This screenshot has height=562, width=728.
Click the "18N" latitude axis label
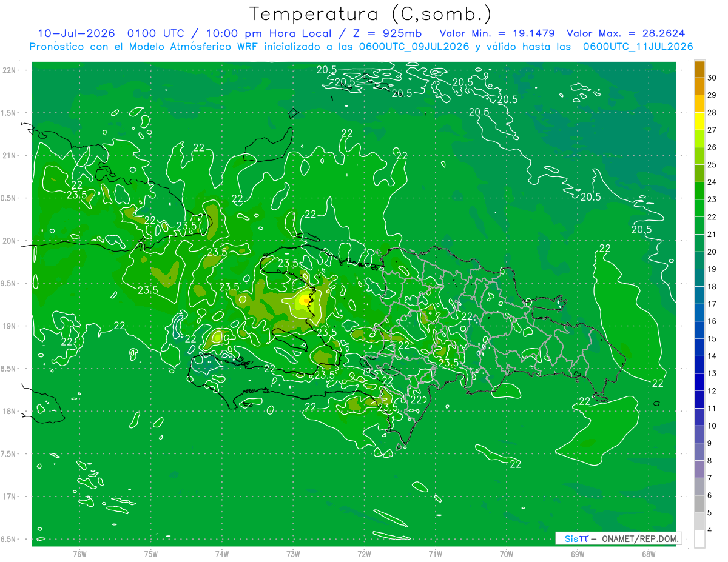[x=9, y=411]
